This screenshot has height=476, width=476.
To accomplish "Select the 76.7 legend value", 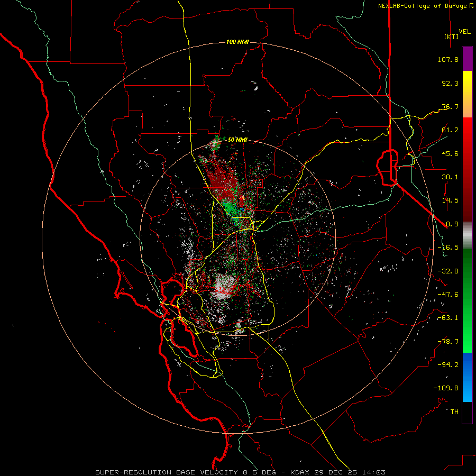I will coord(450,106).
